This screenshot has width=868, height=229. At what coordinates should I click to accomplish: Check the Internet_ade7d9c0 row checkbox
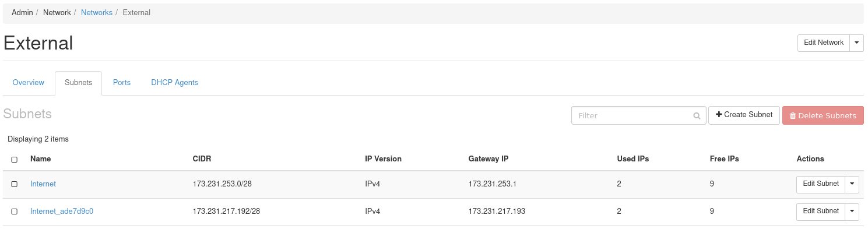click(x=15, y=212)
